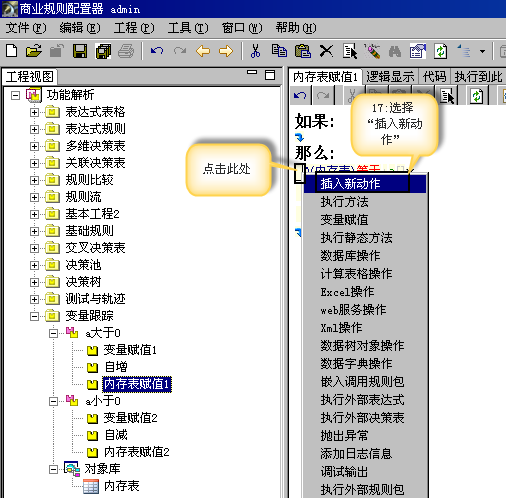The height and width of the screenshot is (498, 506).
Task: Select the 内存表赋值2 rule in tree
Action: [137, 452]
